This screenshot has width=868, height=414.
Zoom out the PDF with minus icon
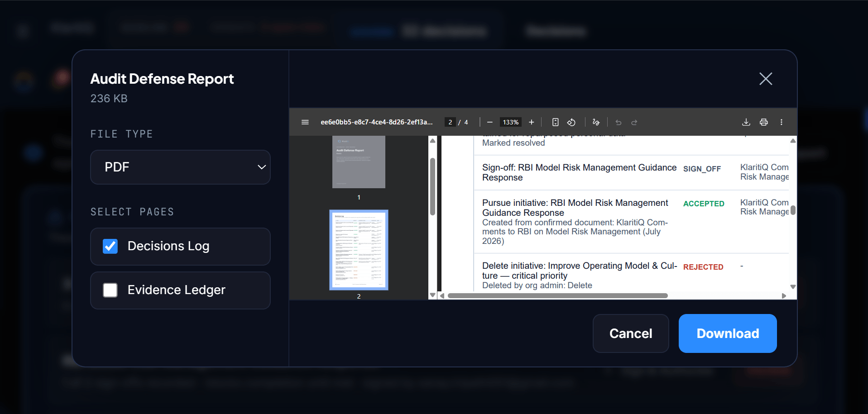(x=489, y=122)
